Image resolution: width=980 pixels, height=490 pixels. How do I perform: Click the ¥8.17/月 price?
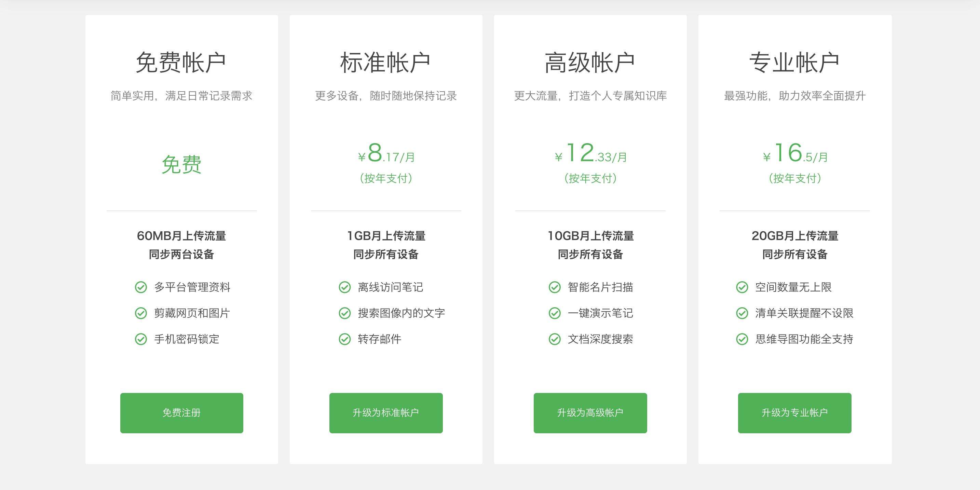click(386, 153)
